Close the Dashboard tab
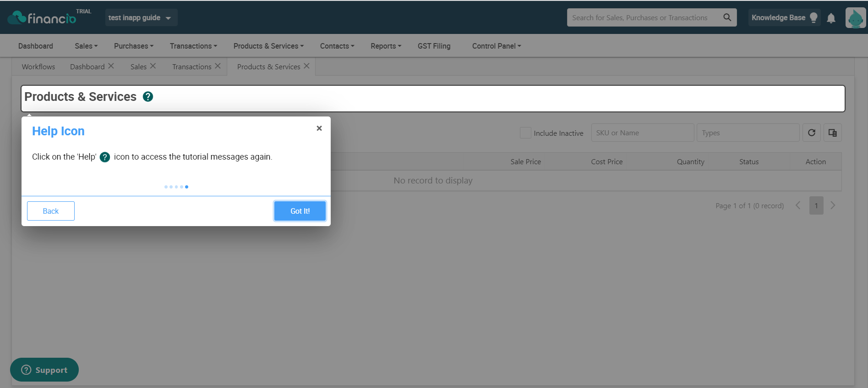The width and height of the screenshot is (868, 388). (x=111, y=66)
